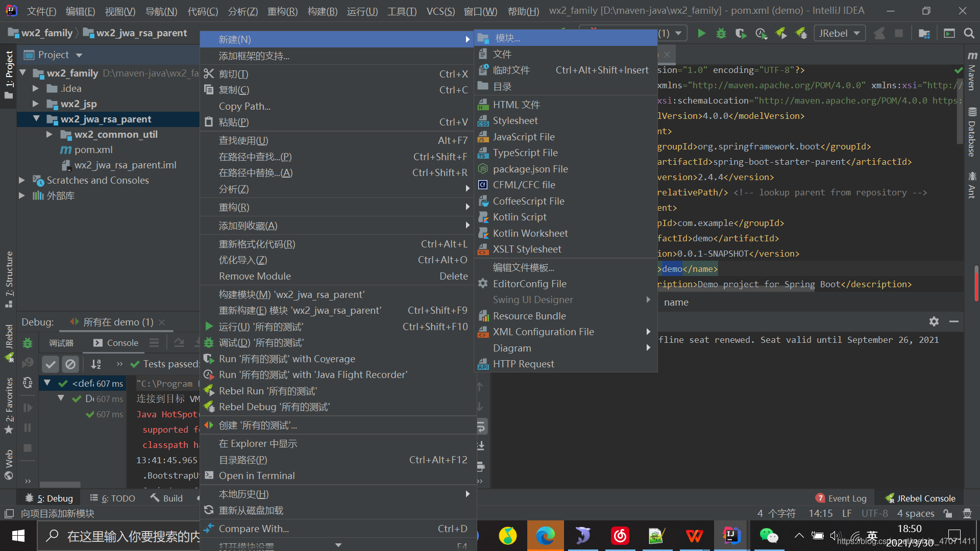This screenshot has height=551, width=980.
Task: Choose Remove Module from context menu
Action: 255,276
